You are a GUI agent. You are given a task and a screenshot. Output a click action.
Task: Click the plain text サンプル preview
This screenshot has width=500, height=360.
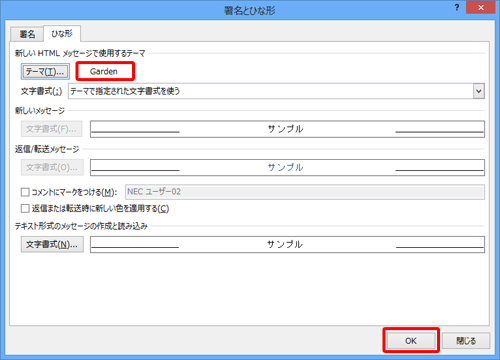[x=287, y=245]
